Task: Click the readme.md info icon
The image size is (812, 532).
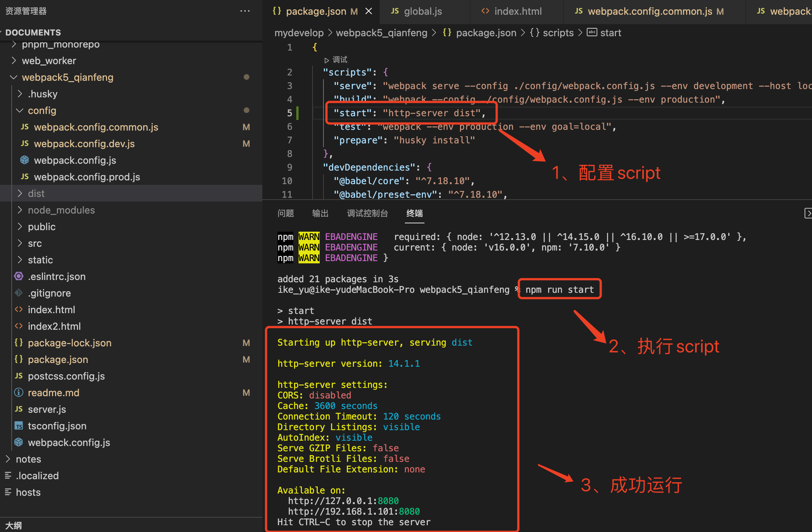Action: point(18,393)
